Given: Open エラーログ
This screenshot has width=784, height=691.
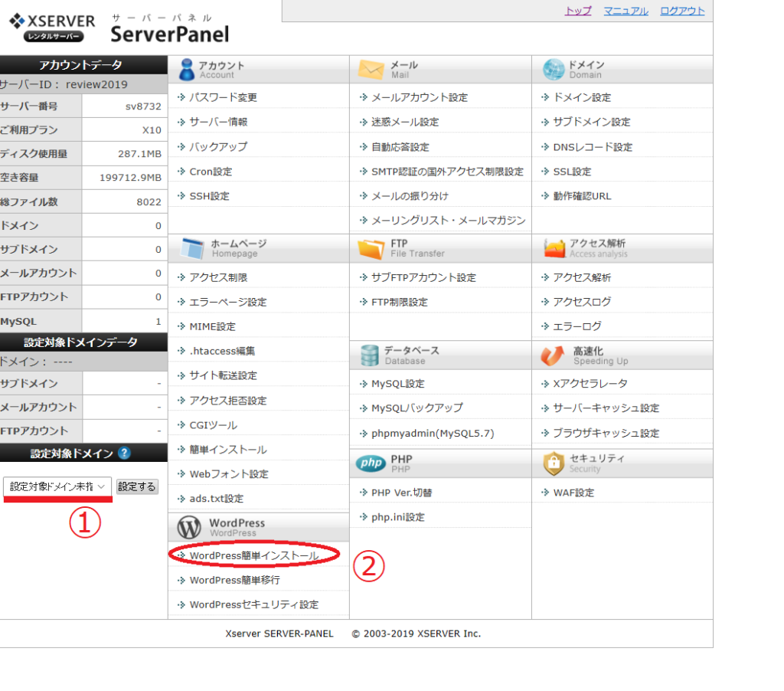Looking at the screenshot, I should [x=577, y=327].
